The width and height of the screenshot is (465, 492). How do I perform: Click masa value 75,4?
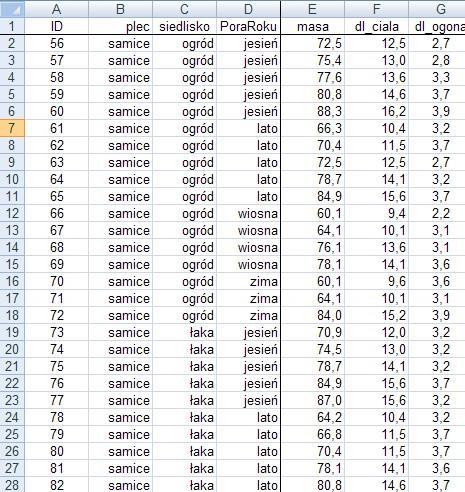pos(312,60)
